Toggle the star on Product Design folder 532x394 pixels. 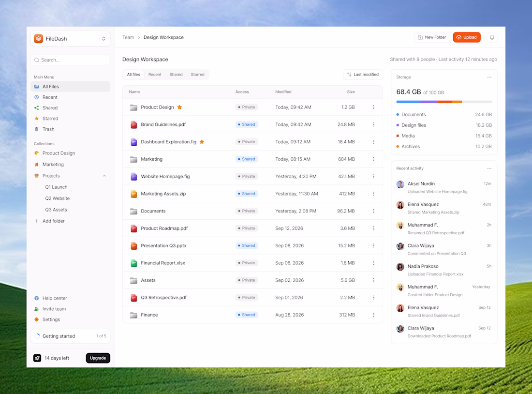point(179,107)
